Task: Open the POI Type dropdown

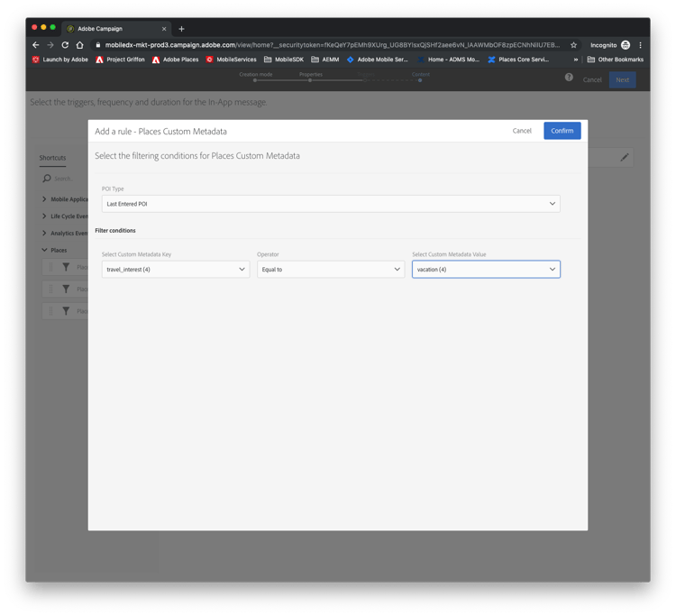Action: click(331, 204)
